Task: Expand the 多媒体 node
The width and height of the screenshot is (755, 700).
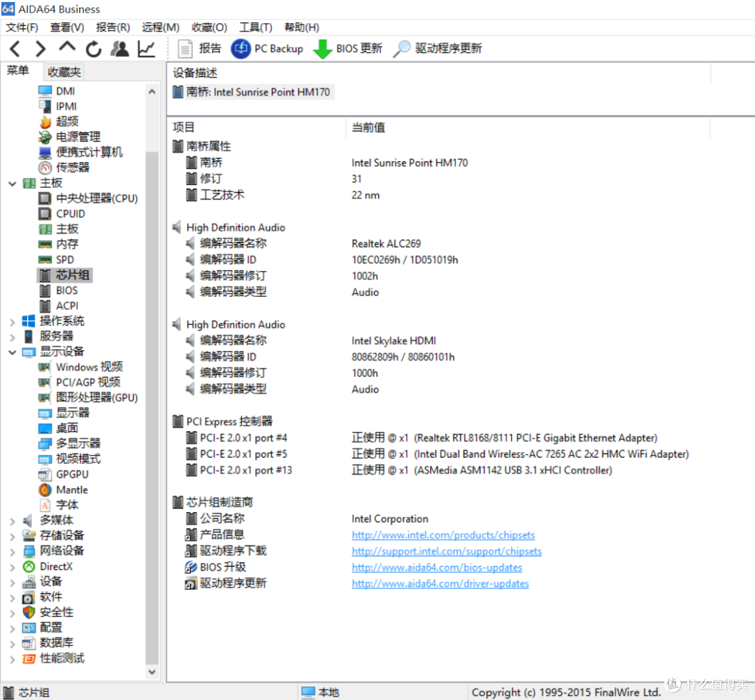Action: (13, 521)
